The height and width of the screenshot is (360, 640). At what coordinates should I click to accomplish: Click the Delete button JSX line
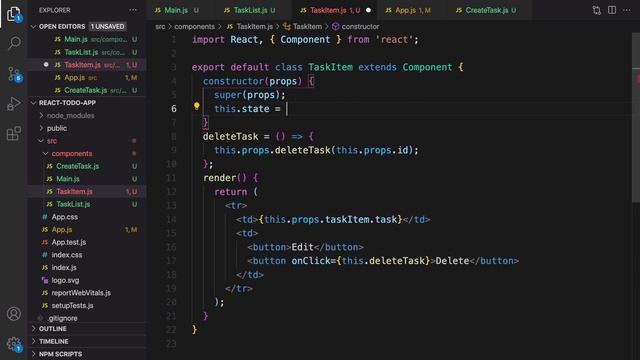383,261
